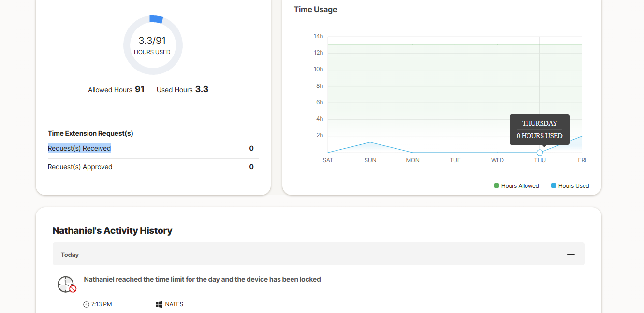
Task: Click Nathaniel's Activity History heading
Action: [x=112, y=230]
